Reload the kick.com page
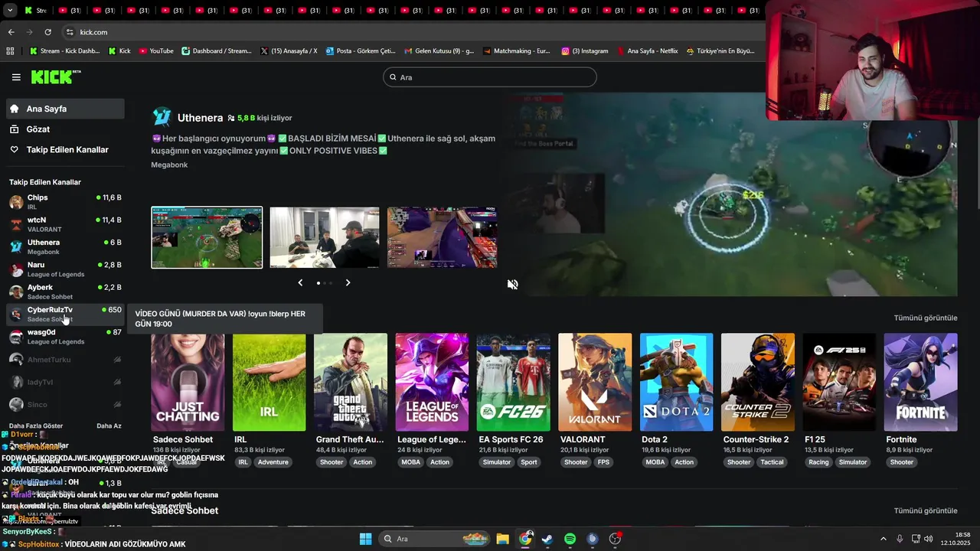980x551 pixels. (x=47, y=32)
